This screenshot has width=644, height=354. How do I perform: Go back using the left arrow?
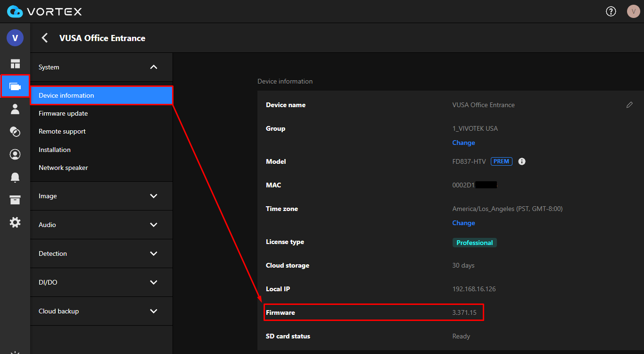pos(45,38)
